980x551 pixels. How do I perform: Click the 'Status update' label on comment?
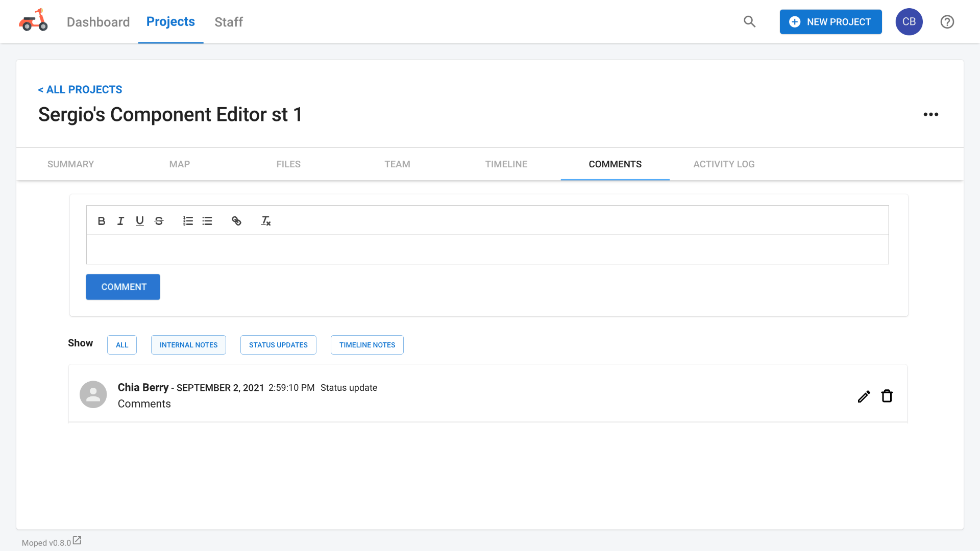pos(349,388)
